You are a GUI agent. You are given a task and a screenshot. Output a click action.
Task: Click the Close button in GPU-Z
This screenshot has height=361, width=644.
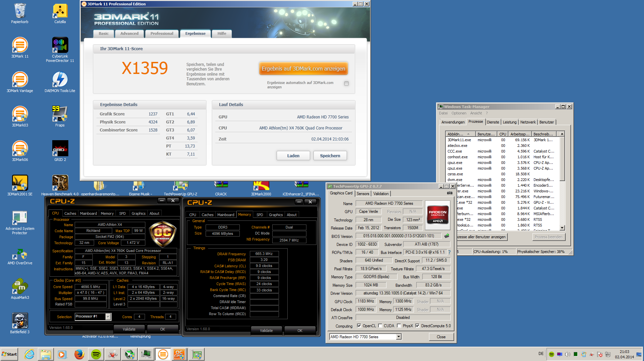click(441, 337)
